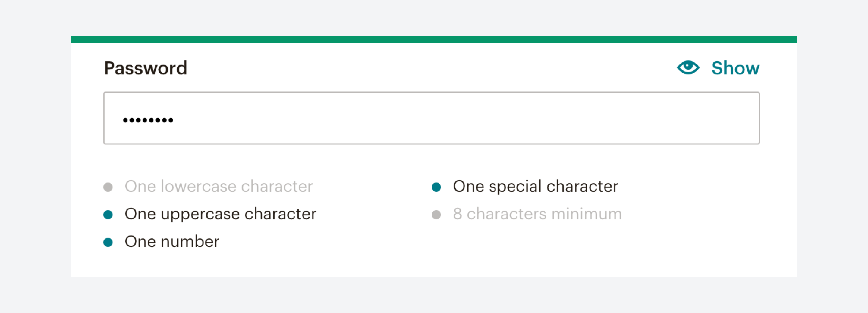Select the One special character text
The width and height of the screenshot is (868, 313).
click(x=536, y=187)
